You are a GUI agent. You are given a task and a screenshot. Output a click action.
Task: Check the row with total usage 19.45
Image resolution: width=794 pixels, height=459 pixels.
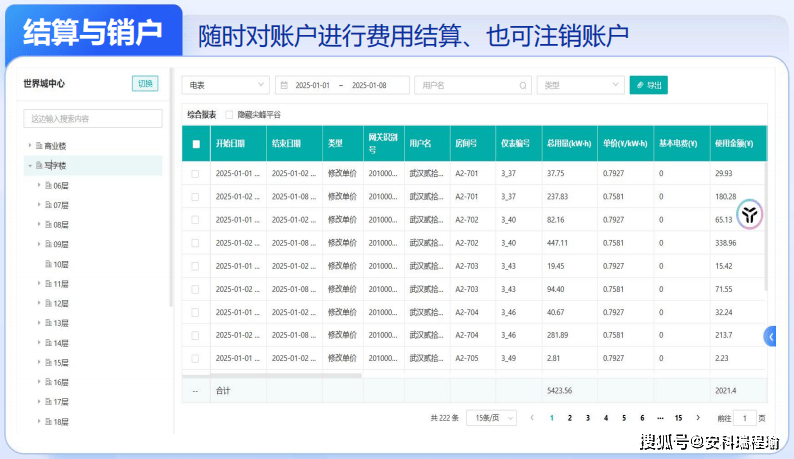[195, 266]
